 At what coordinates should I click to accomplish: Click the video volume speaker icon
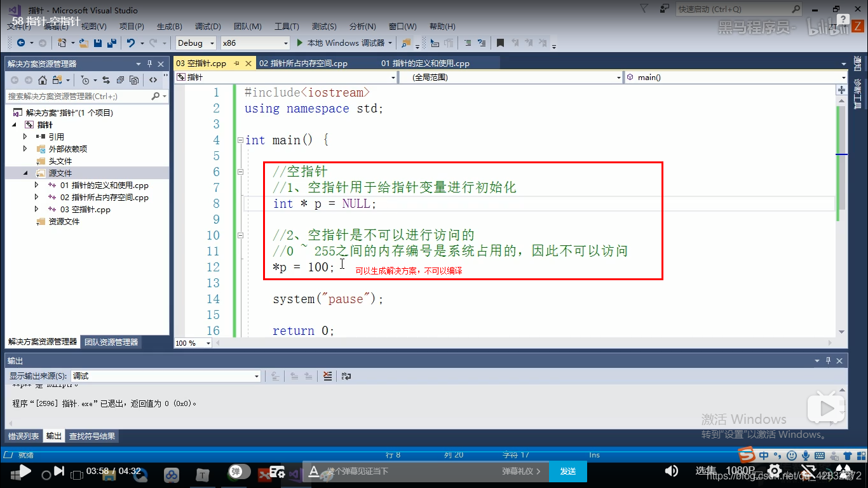pyautogui.click(x=671, y=471)
